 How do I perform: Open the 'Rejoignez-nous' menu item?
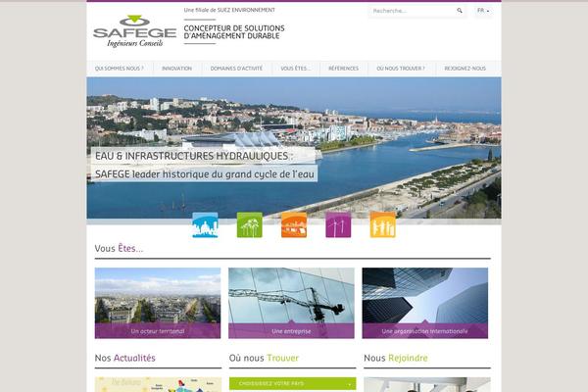(465, 69)
